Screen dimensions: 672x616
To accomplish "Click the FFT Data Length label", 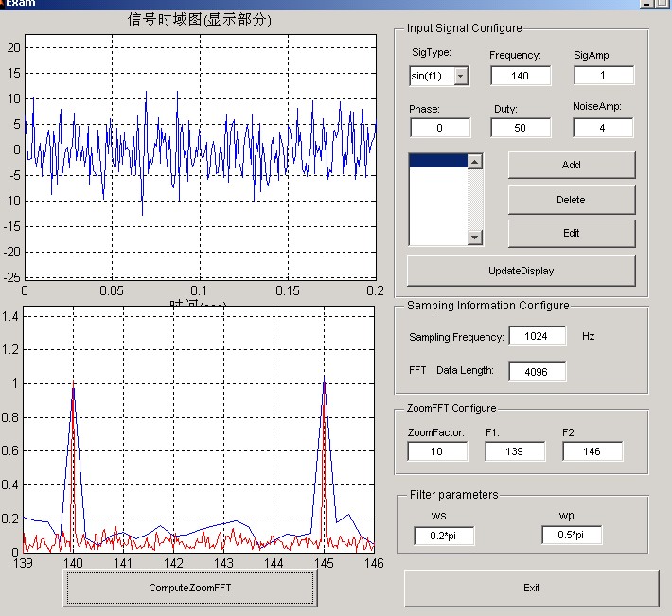I will pyautogui.click(x=451, y=370).
